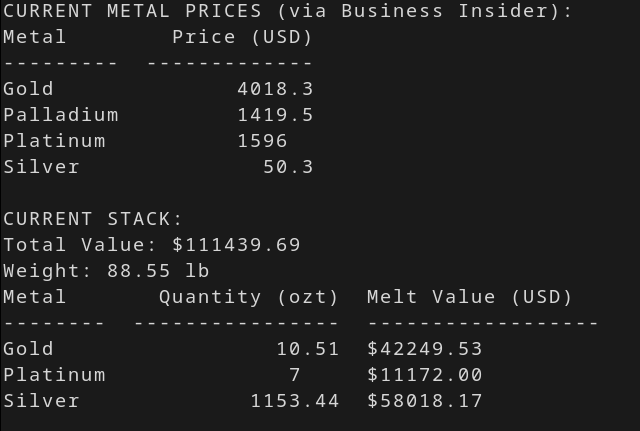Click the Melt Value (USD) column header
Image resolution: width=640 pixels, height=431 pixels.
[469, 298]
